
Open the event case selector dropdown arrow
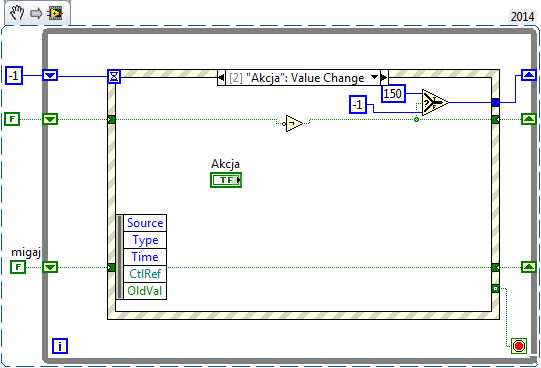[374, 77]
